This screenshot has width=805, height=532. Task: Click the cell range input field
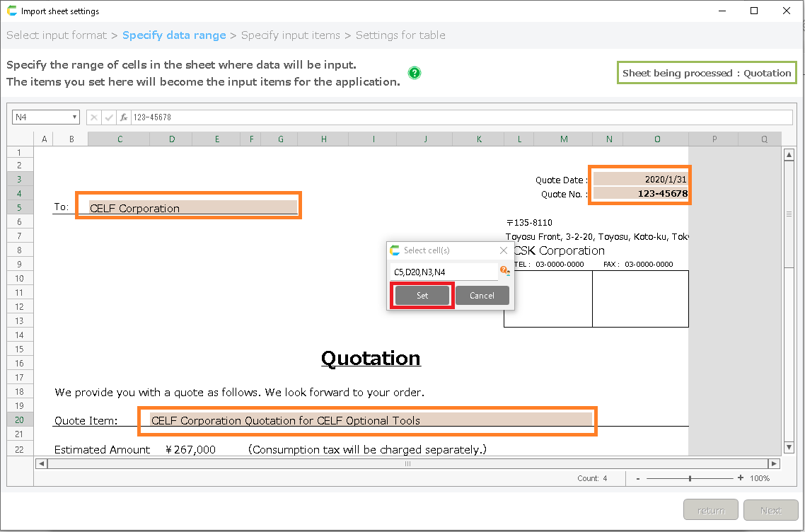[x=444, y=272]
